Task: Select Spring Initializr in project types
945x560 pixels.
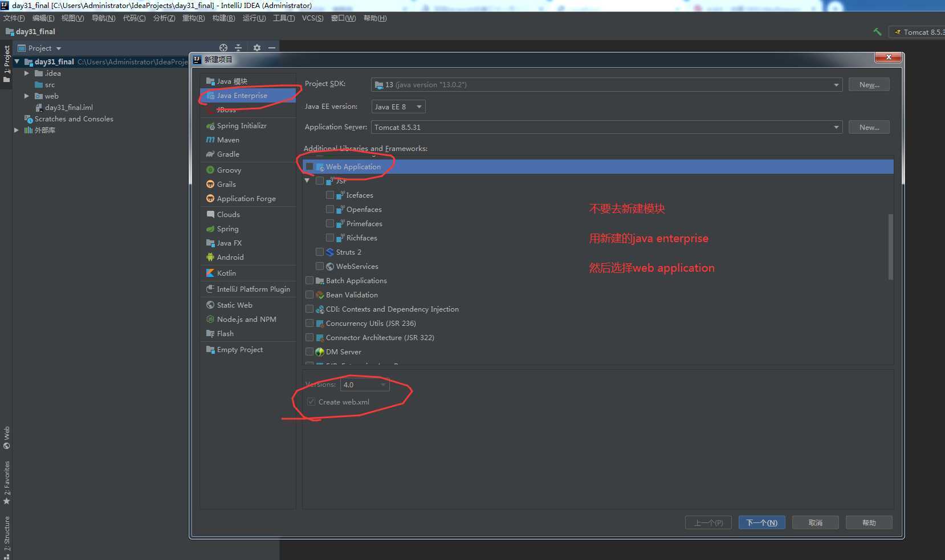Action: (x=242, y=125)
